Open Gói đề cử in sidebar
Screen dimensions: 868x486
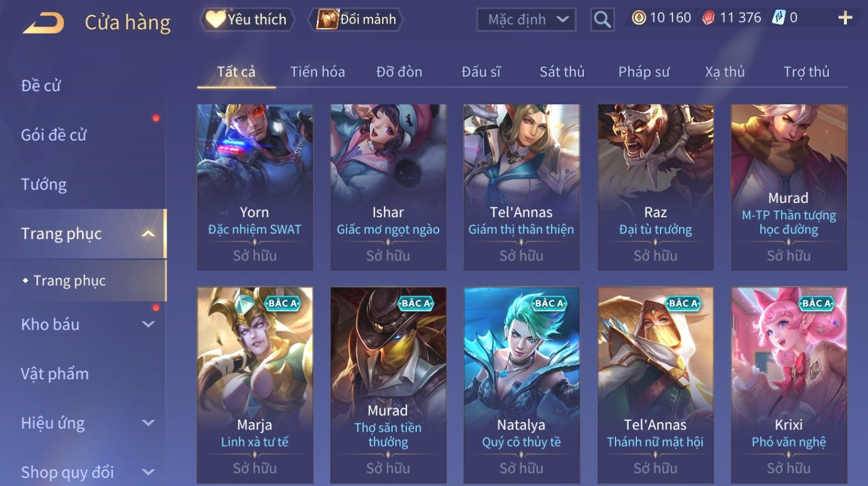pyautogui.click(x=54, y=135)
